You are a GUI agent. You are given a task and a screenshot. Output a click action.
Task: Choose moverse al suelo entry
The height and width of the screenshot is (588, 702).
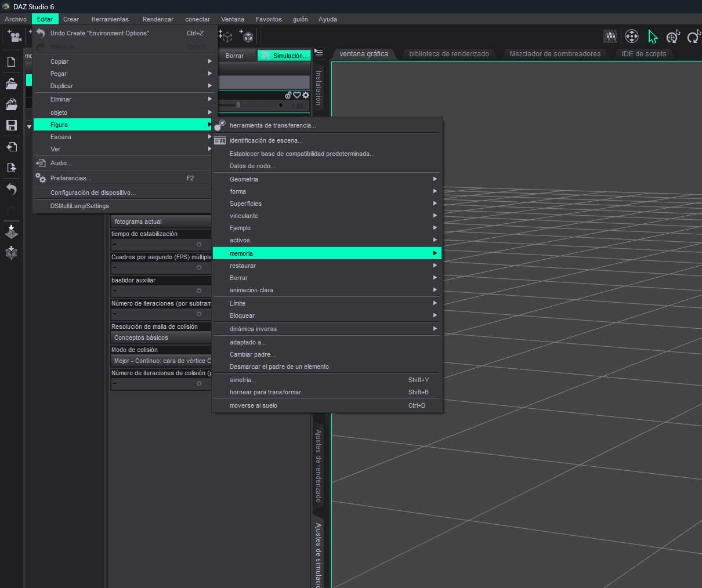pos(327,405)
